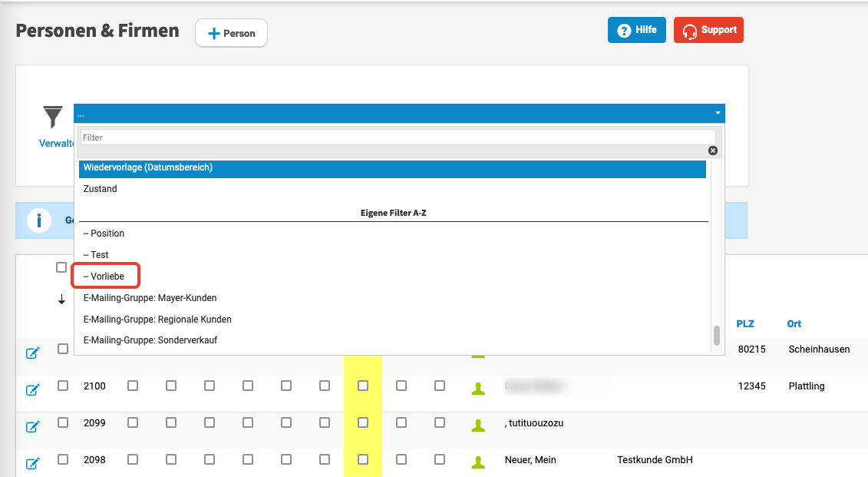Viewport: 868px width, 477px height.
Task: Clear the filter search with the x icon
Action: pos(712,151)
